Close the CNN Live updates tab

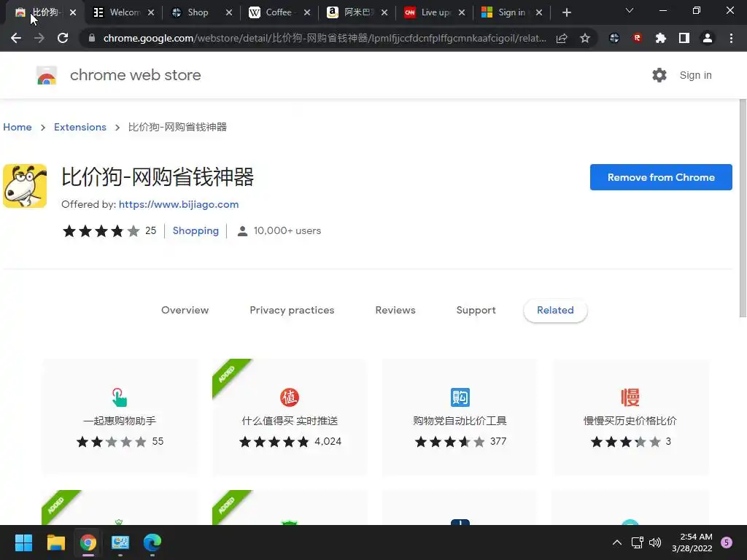[462, 13]
